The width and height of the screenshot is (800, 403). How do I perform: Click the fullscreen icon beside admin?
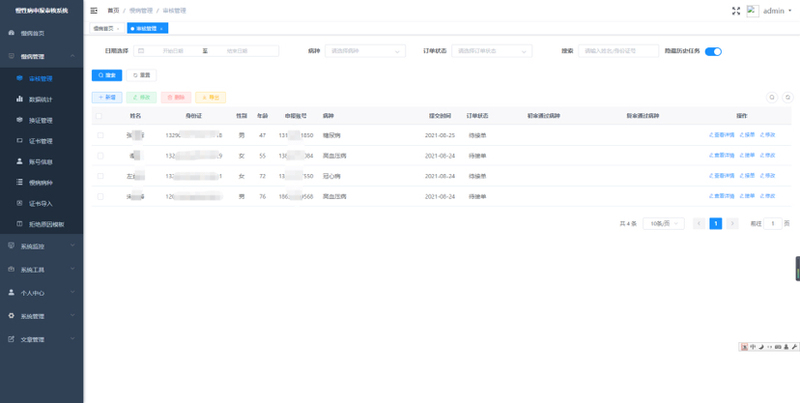pyautogui.click(x=737, y=11)
